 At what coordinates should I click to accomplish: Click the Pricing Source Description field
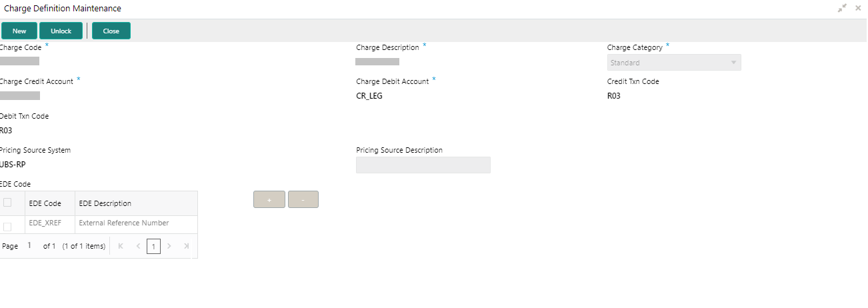pos(423,165)
